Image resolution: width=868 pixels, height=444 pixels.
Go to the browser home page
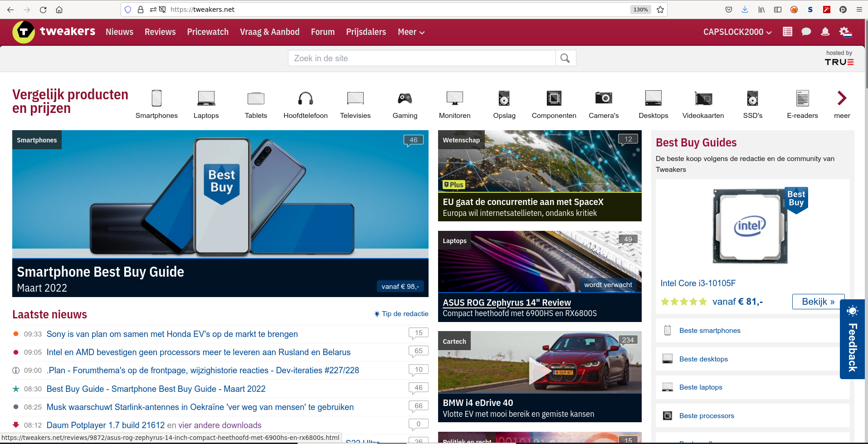click(x=59, y=10)
